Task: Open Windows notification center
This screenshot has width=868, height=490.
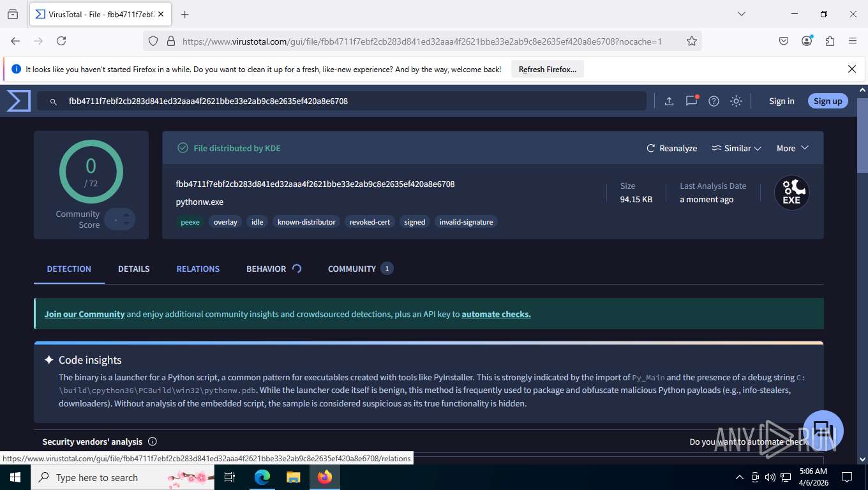Action: tap(847, 477)
